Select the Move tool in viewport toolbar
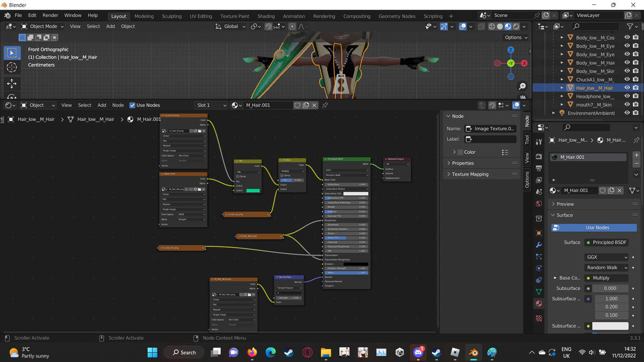 click(x=12, y=83)
